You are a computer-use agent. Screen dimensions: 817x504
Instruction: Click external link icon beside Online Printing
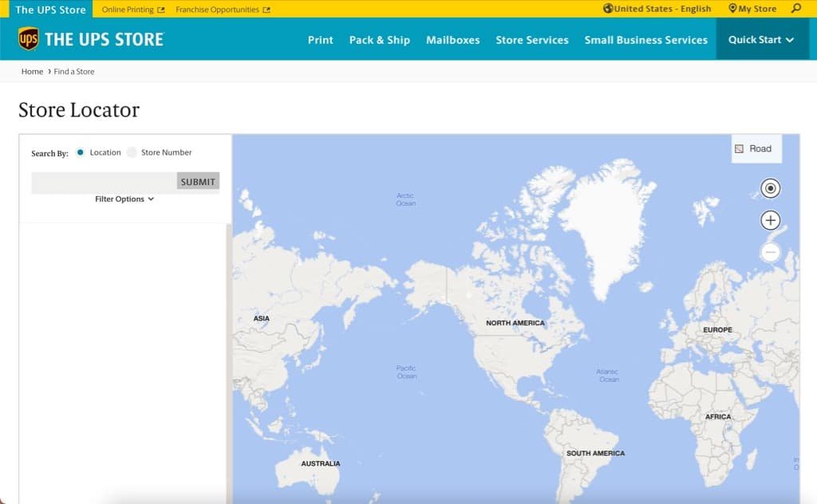pyautogui.click(x=161, y=10)
